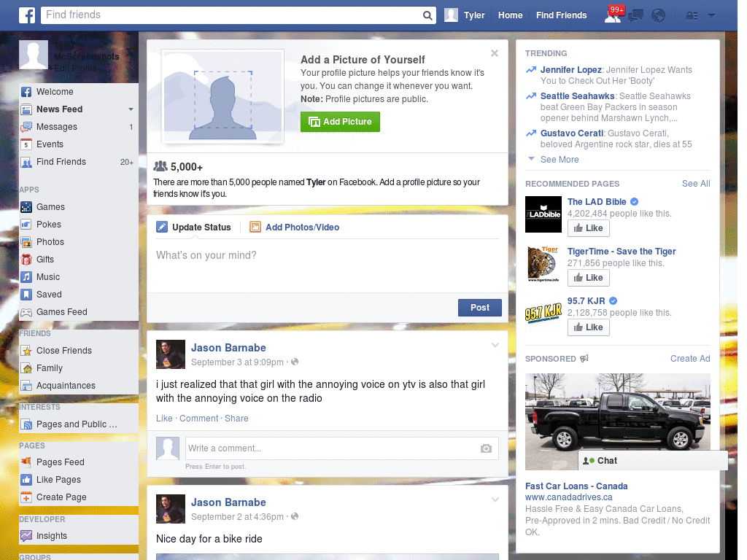The width and height of the screenshot is (747, 560).
Task: Open friend requests icon with 99+ badge
Action: (x=613, y=15)
